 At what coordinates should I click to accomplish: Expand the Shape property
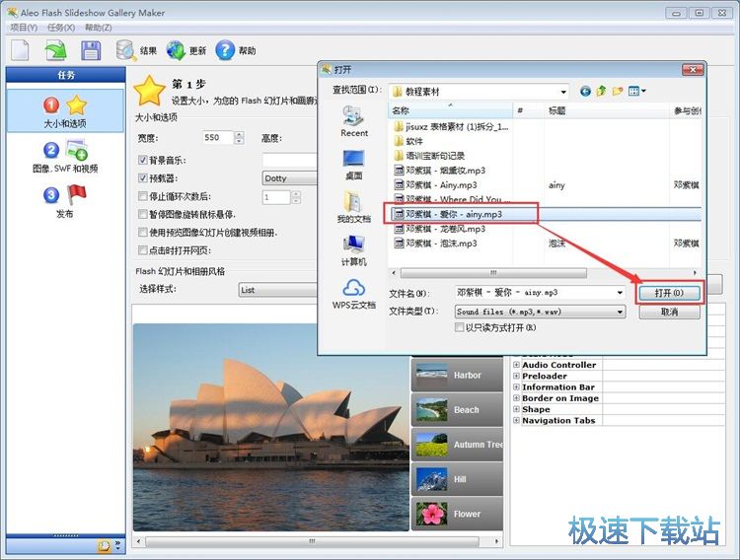pos(516,409)
